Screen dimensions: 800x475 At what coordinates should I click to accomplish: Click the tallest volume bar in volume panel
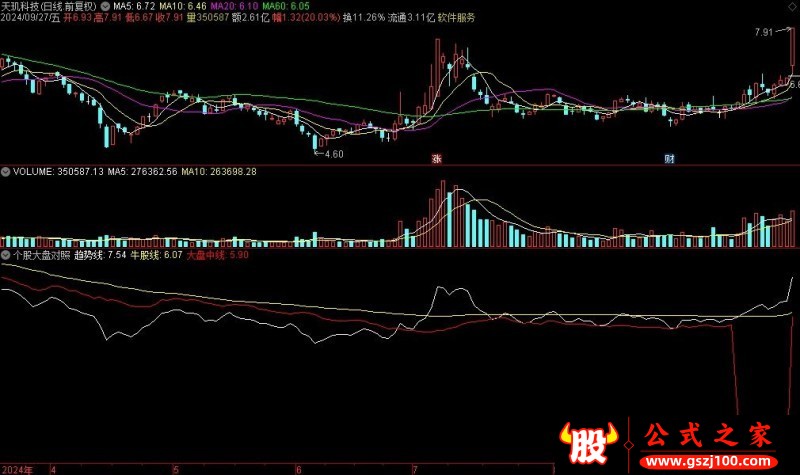point(443,213)
